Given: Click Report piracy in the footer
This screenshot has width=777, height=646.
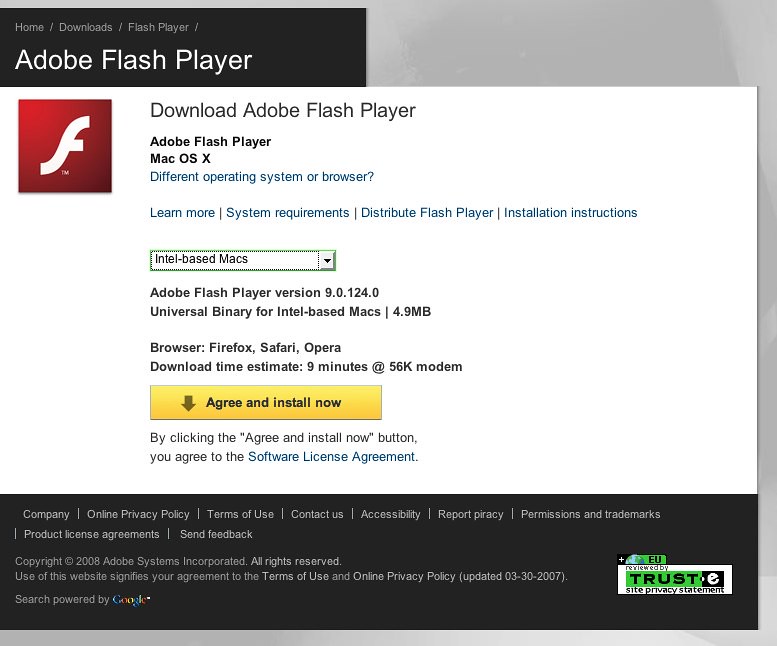Looking at the screenshot, I should click(x=470, y=514).
